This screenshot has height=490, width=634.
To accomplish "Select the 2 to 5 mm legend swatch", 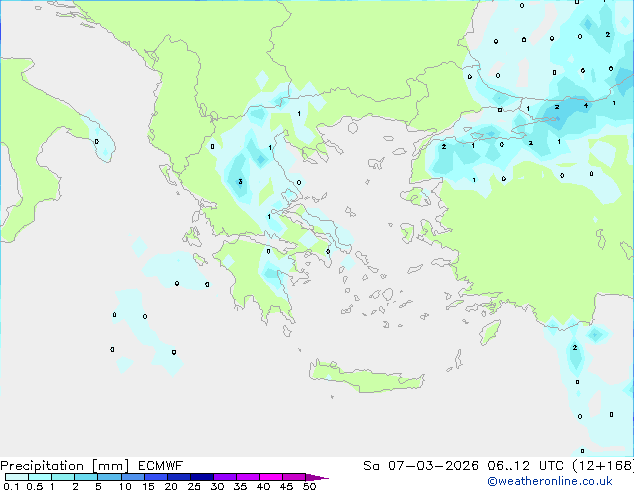I will coord(86,477).
